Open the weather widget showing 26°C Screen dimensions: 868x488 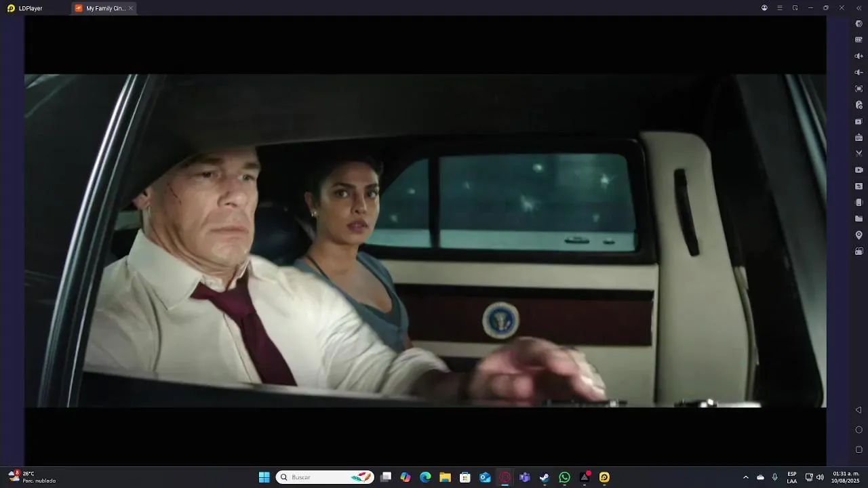(x=32, y=477)
